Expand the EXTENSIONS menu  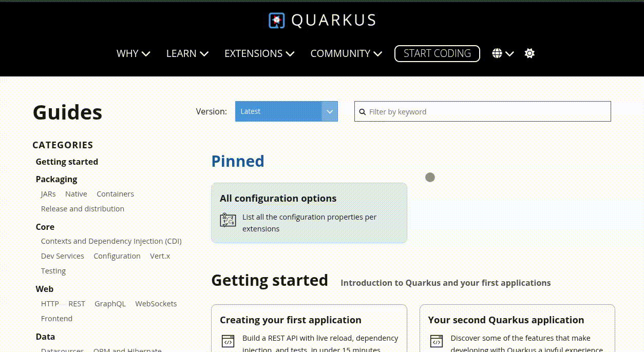(259, 53)
